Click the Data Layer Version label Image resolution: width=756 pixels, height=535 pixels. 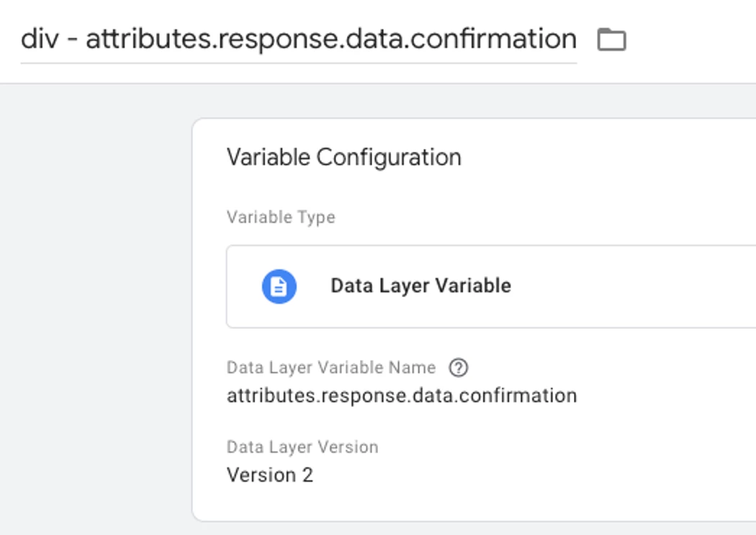pyautogui.click(x=302, y=447)
